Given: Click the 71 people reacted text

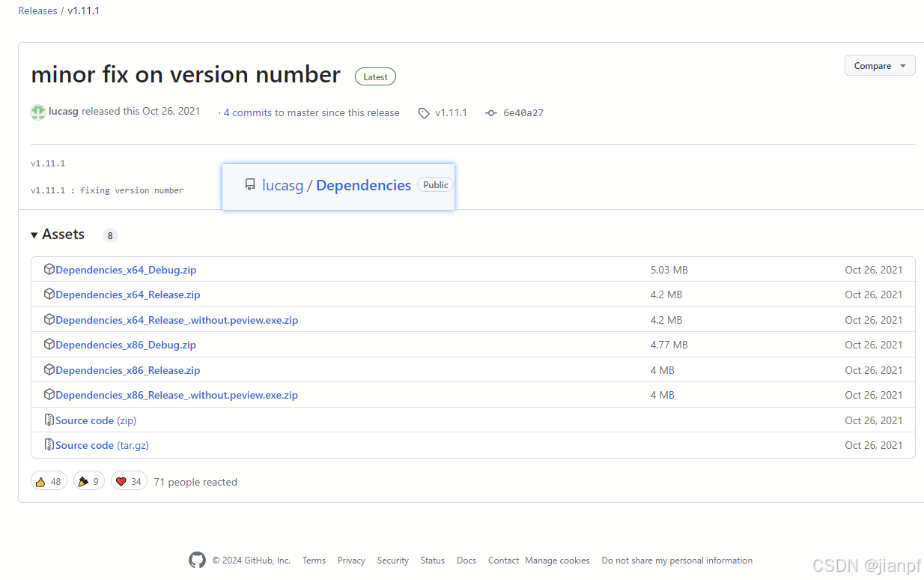Looking at the screenshot, I should pyautogui.click(x=195, y=482).
